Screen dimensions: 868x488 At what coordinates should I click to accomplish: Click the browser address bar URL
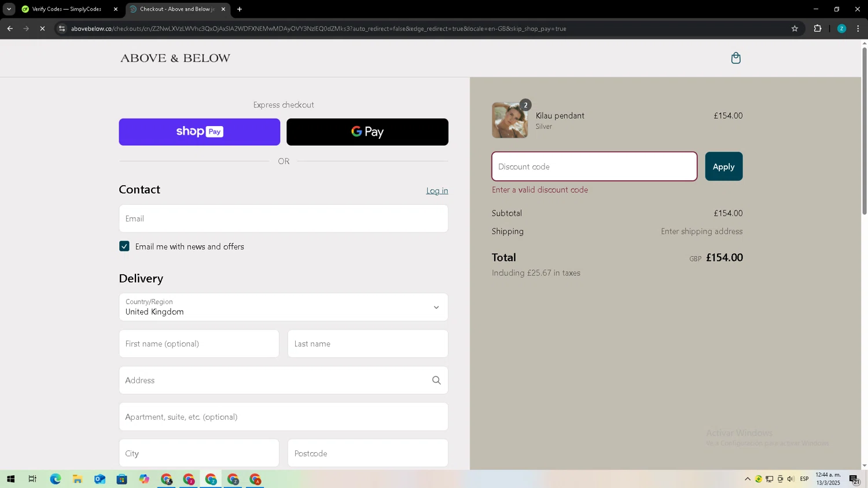click(318, 28)
